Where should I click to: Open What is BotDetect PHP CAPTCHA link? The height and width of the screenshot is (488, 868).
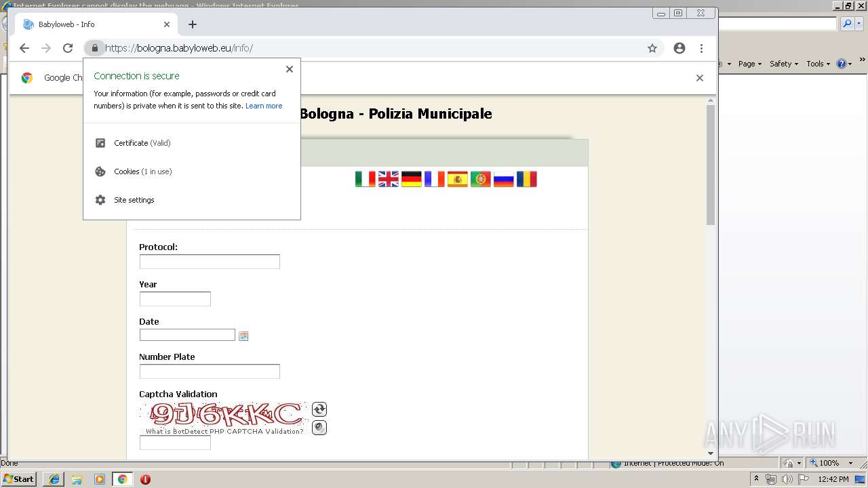point(224,431)
